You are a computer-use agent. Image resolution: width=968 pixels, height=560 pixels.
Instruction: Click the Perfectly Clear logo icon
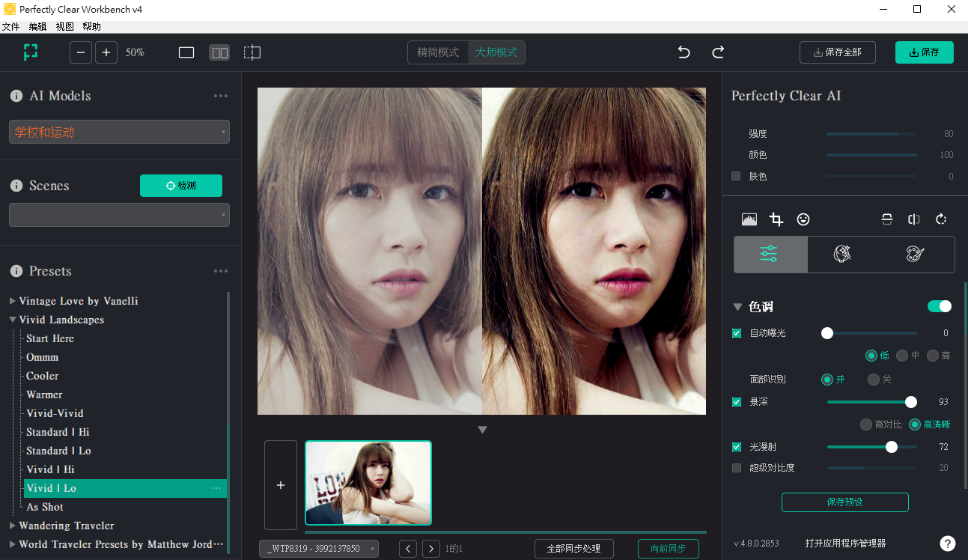30,52
